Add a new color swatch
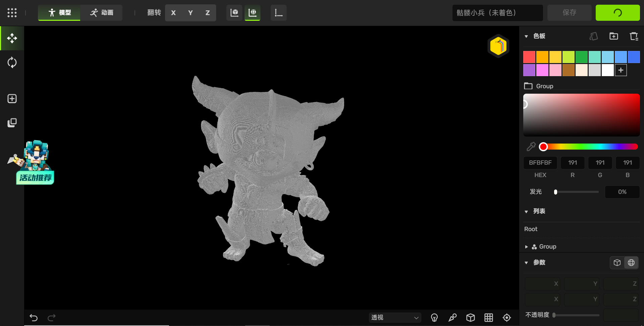The image size is (644, 326). [621, 70]
